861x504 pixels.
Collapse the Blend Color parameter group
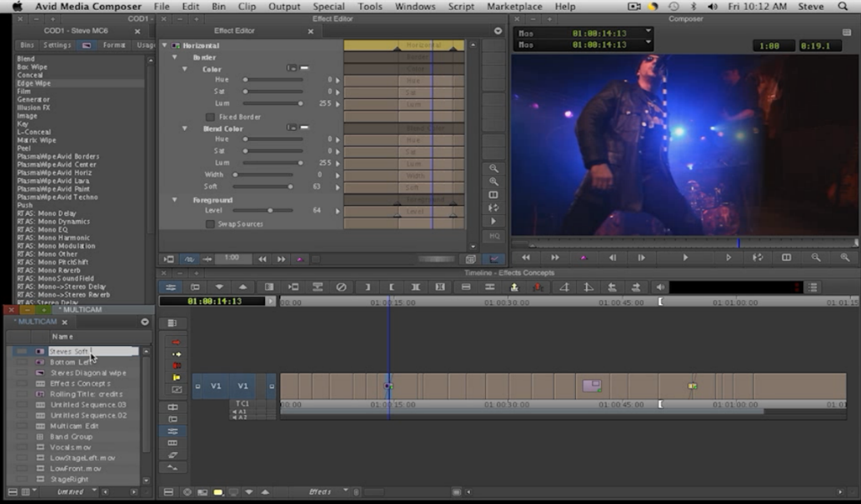point(185,129)
